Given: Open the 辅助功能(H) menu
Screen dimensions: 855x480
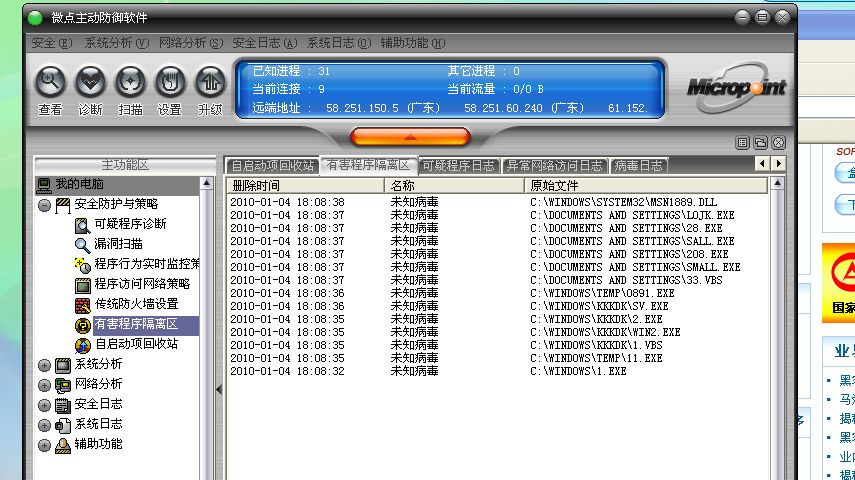Looking at the screenshot, I should [x=413, y=43].
